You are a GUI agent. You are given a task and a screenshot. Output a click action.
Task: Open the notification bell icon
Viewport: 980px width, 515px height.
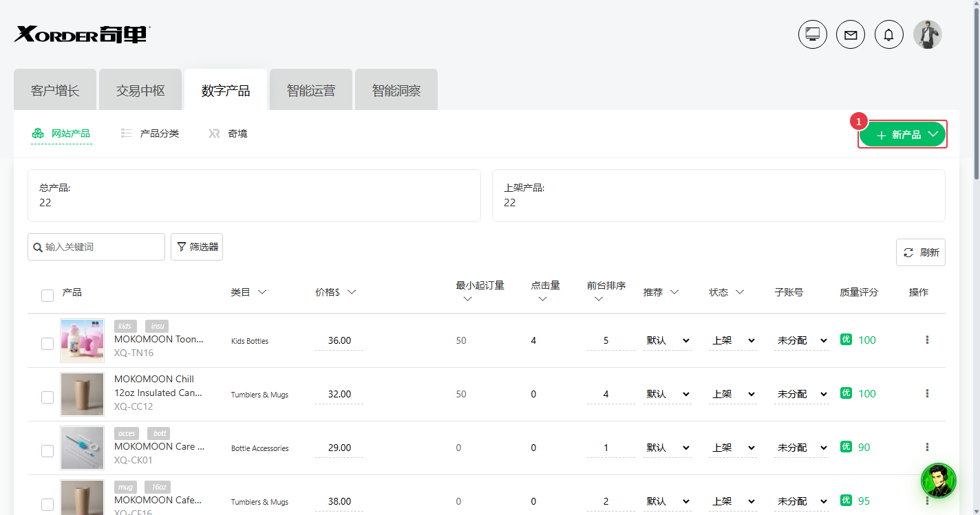889,34
